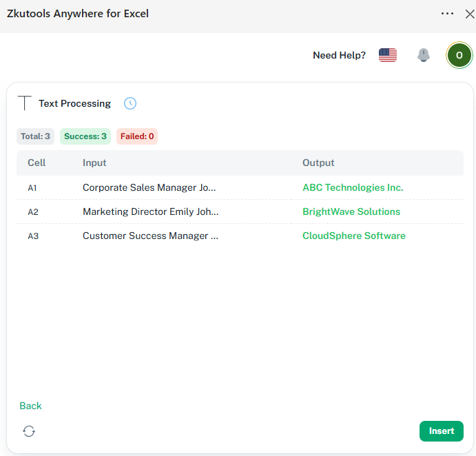This screenshot has width=476, height=456.
Task: Click input text 'Marketing Director Emily Joh...'
Action: coord(151,211)
